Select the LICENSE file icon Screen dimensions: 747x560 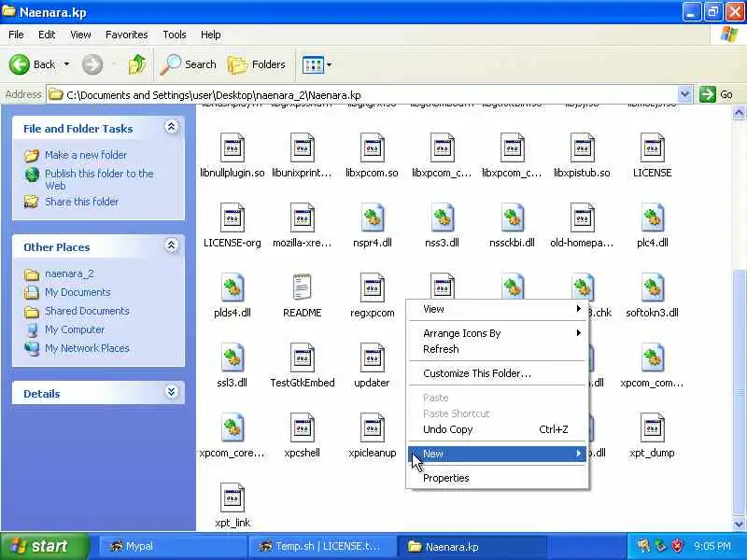652,148
